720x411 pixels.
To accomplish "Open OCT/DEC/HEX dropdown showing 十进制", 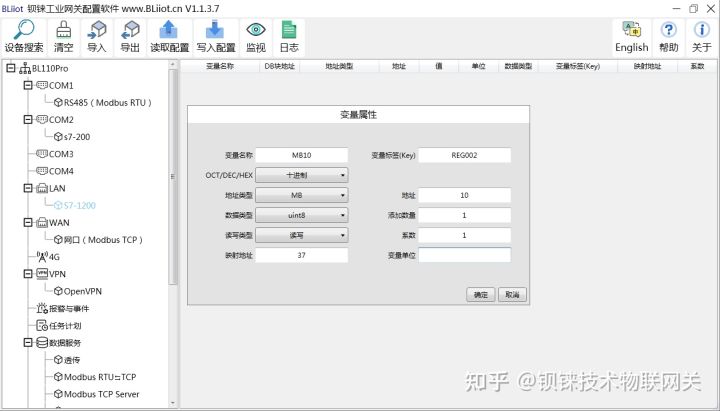I will click(x=302, y=175).
